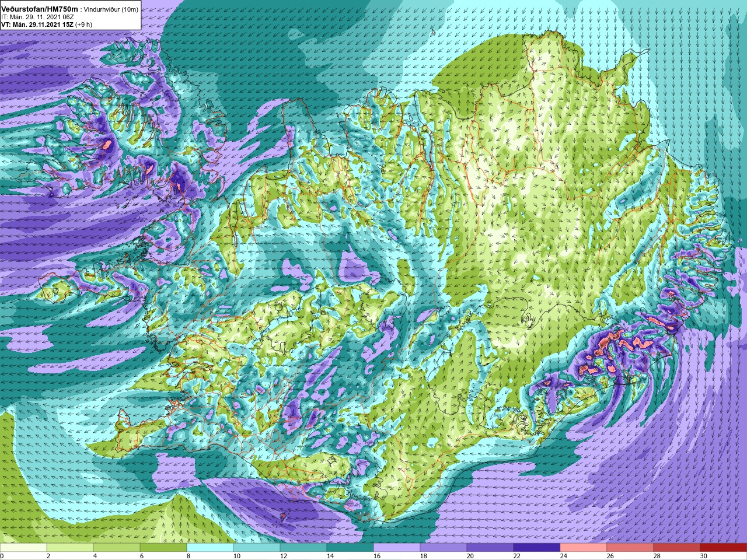Select the red 28–30 legend swatch
The height and width of the screenshot is (560, 747).
(x=677, y=548)
